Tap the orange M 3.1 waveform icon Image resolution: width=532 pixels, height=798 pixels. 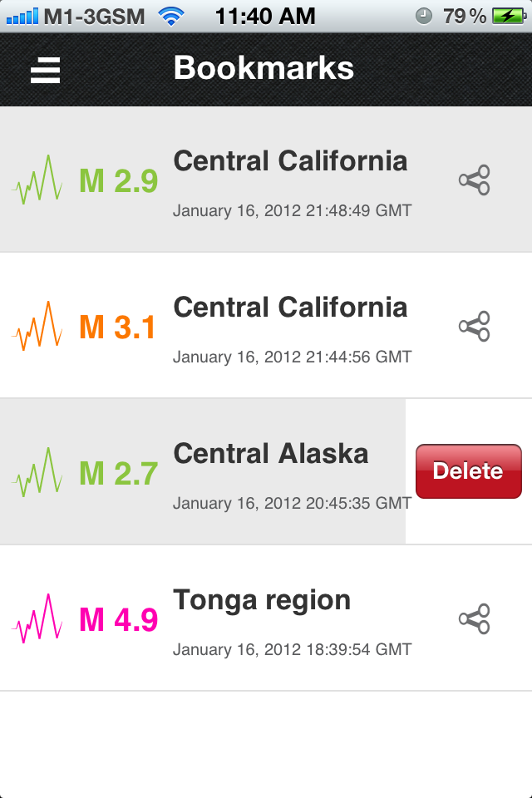[37, 326]
